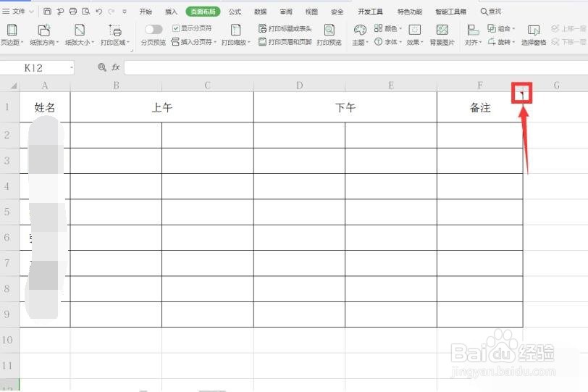The height and width of the screenshot is (392, 588).
Task: Switch to the 安全 tab
Action: tap(337, 12)
